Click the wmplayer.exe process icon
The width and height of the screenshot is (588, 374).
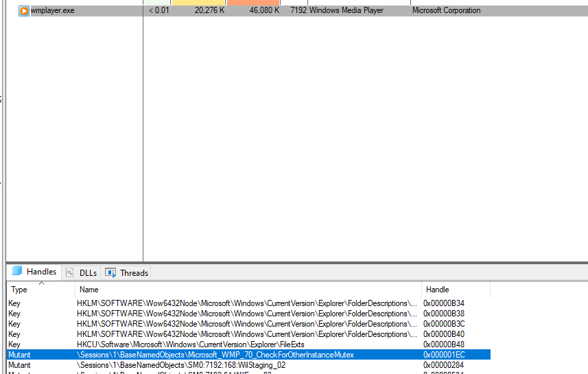click(x=23, y=11)
